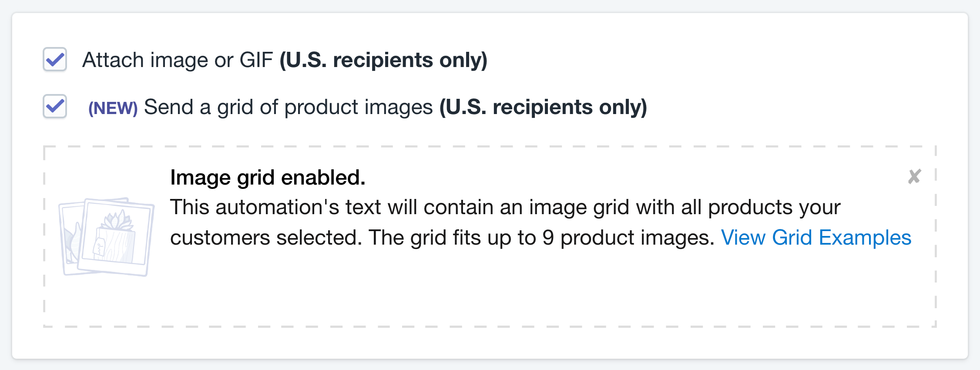Click the word "GIF" in the first option

256,60
